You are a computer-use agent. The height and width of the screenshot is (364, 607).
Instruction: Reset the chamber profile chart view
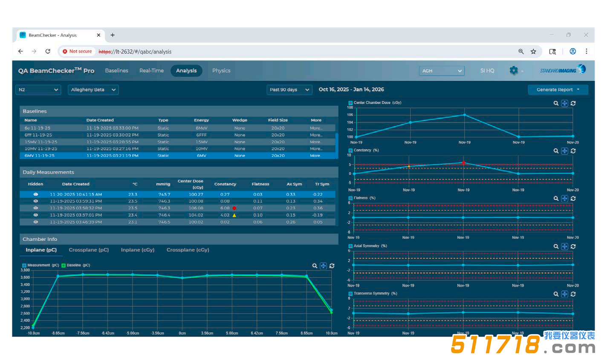[332, 266]
